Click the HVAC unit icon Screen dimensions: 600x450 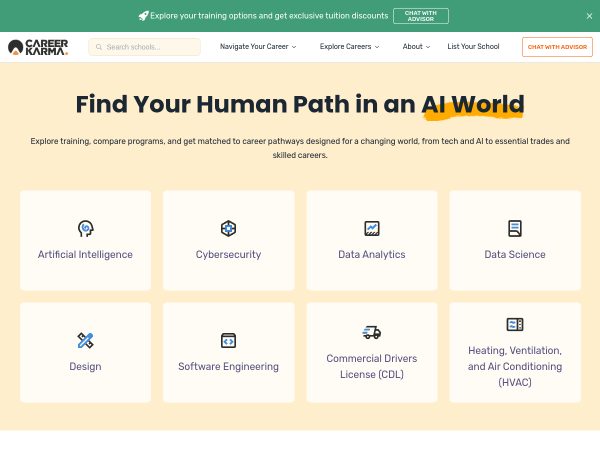515,324
